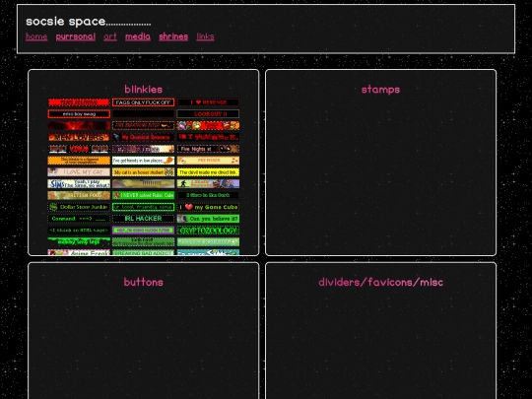Select the buttons heading

(x=143, y=282)
